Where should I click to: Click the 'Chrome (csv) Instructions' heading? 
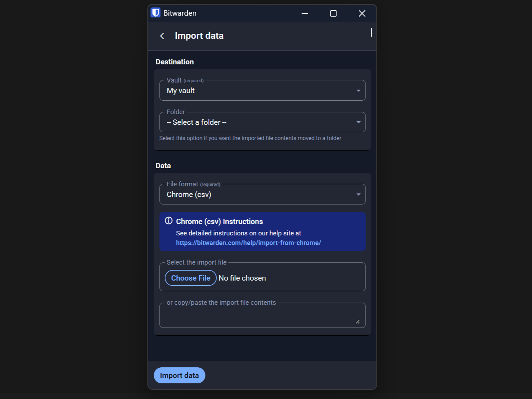click(219, 222)
